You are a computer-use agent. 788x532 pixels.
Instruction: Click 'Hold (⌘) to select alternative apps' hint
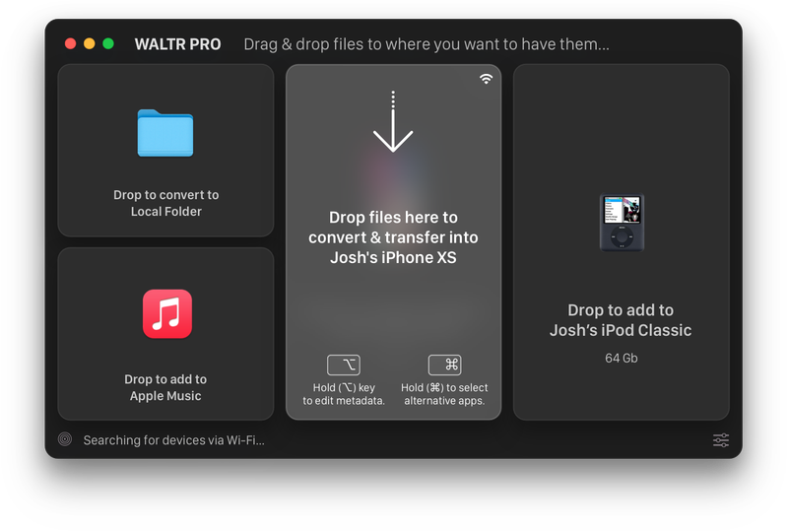[x=444, y=394]
